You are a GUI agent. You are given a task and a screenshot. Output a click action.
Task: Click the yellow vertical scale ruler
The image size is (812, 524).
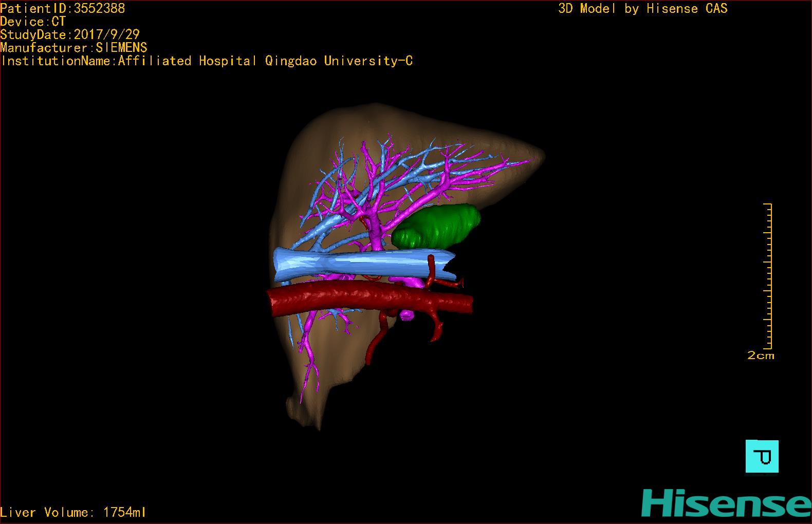pyautogui.click(x=768, y=276)
